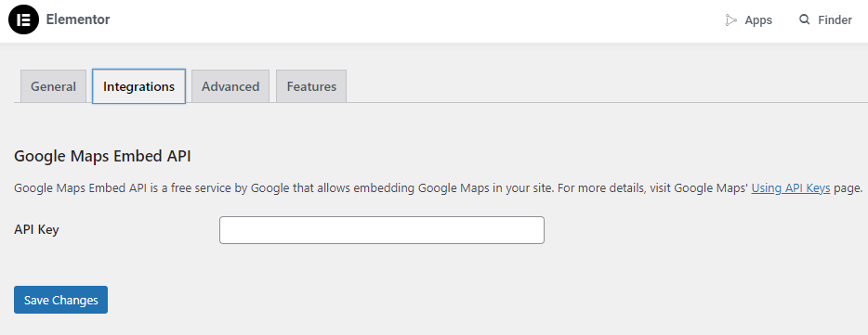Click the Google Maps description paragraph
Viewport: 868px width, 335px height.
coord(439,188)
